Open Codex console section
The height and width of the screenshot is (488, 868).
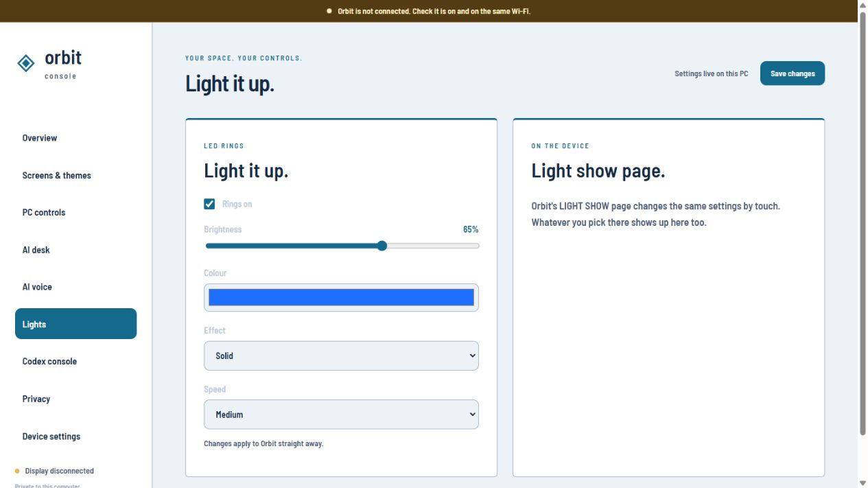pos(75,361)
